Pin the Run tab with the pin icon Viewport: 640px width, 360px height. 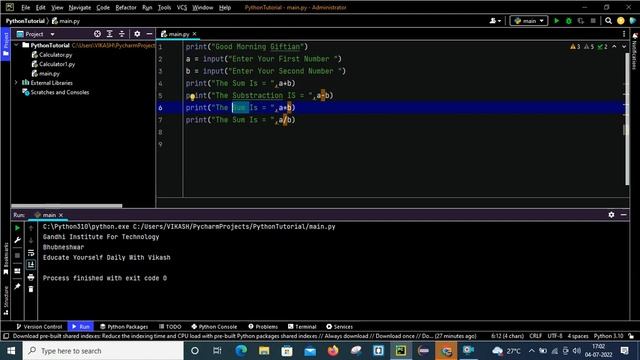(x=17, y=287)
